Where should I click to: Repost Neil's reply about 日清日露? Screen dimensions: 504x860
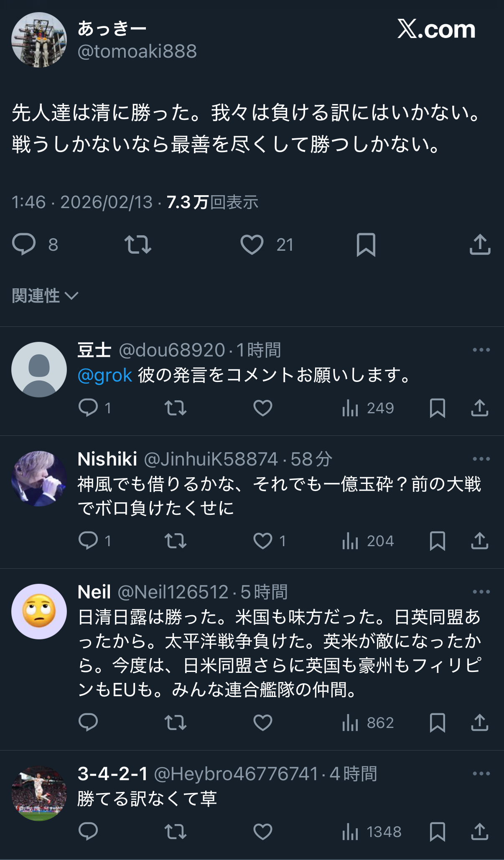coord(176,723)
